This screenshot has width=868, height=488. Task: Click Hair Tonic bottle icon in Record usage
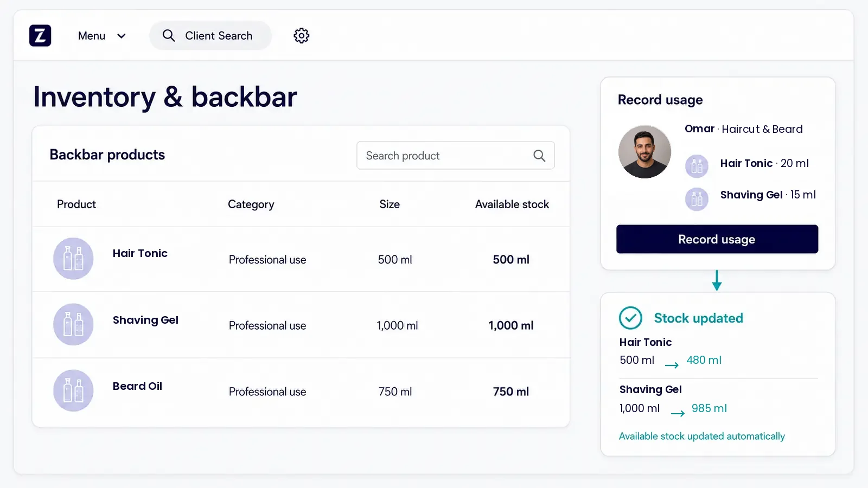697,166
